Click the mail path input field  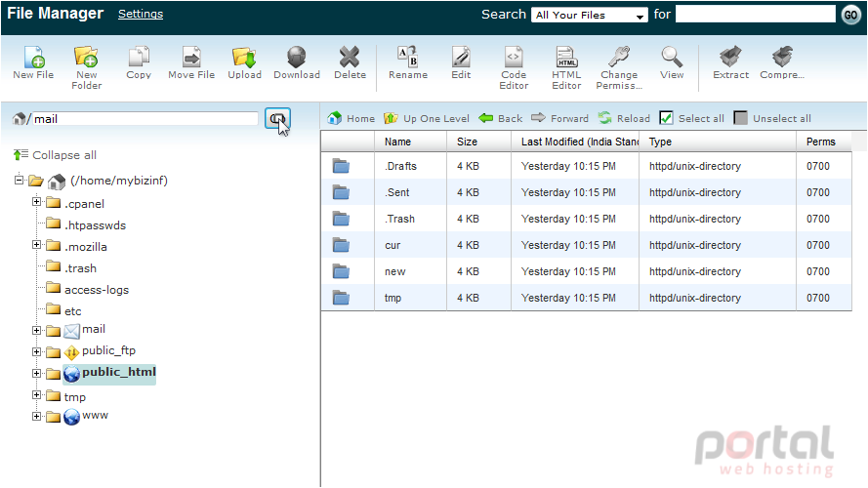(x=145, y=118)
